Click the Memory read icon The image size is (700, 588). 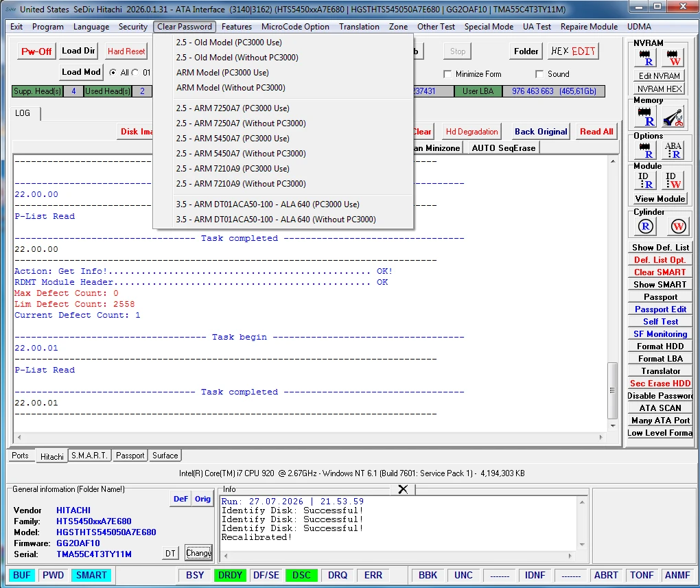[646, 117]
